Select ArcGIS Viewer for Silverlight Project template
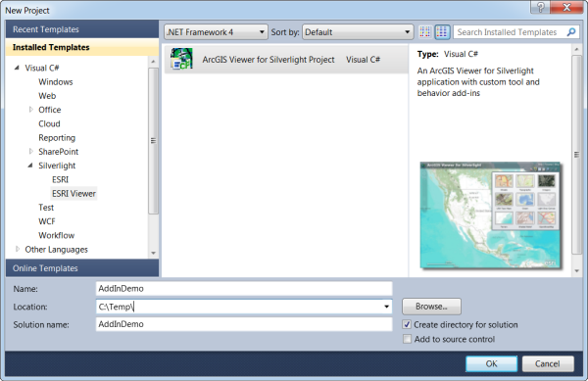The image size is (588, 381). [286, 59]
